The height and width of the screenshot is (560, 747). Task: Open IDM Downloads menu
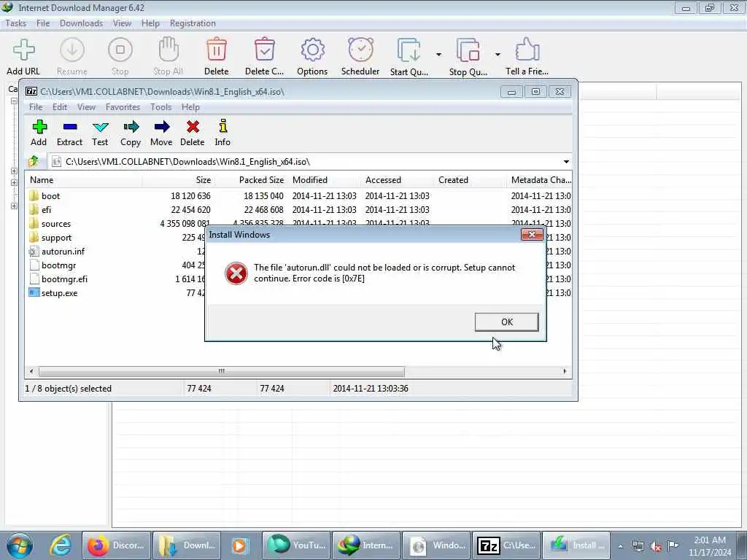pos(81,23)
